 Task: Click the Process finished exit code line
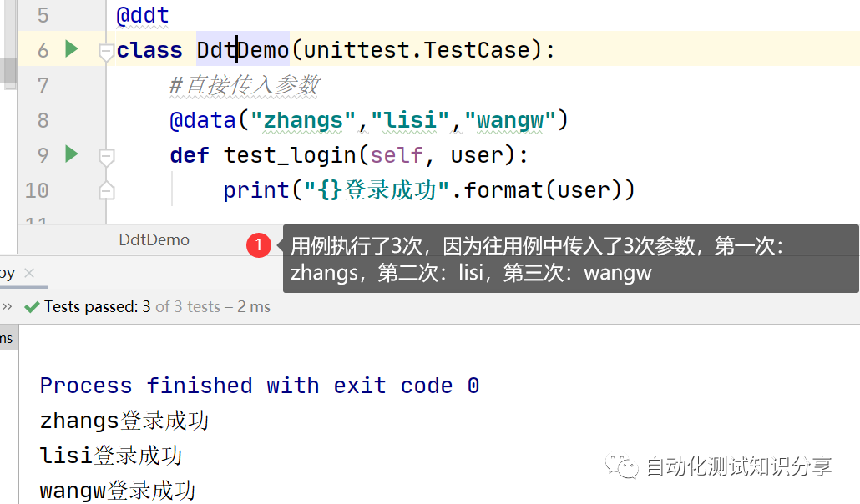click(x=259, y=386)
